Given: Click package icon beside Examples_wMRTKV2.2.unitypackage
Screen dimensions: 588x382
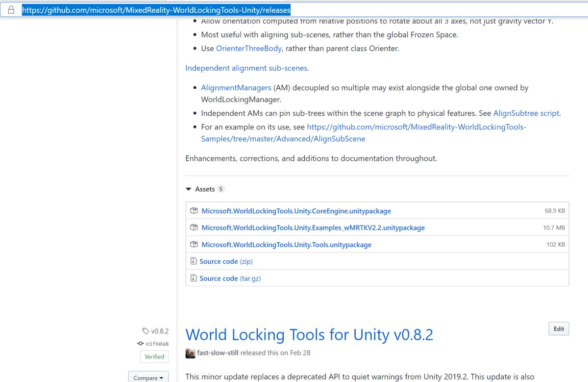Looking at the screenshot, I should coord(194,228).
